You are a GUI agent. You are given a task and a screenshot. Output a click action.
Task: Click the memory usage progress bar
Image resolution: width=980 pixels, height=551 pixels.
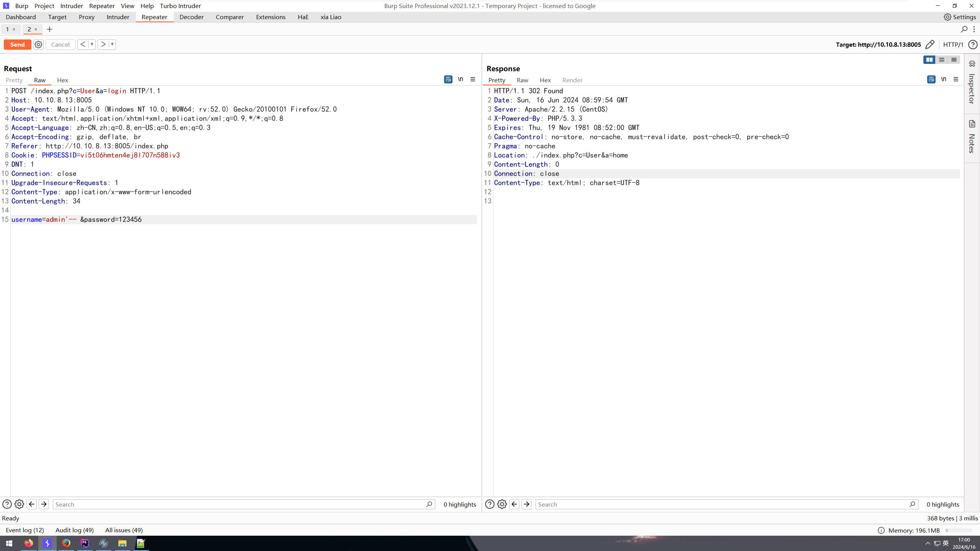point(959,530)
